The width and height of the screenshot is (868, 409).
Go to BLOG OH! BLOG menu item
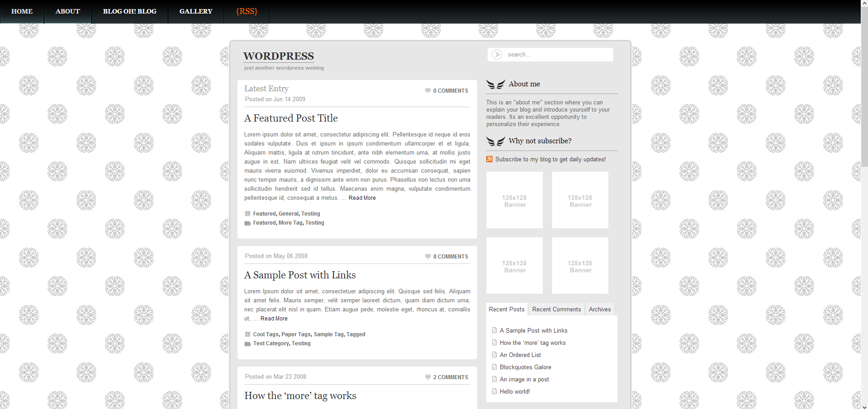130,11
